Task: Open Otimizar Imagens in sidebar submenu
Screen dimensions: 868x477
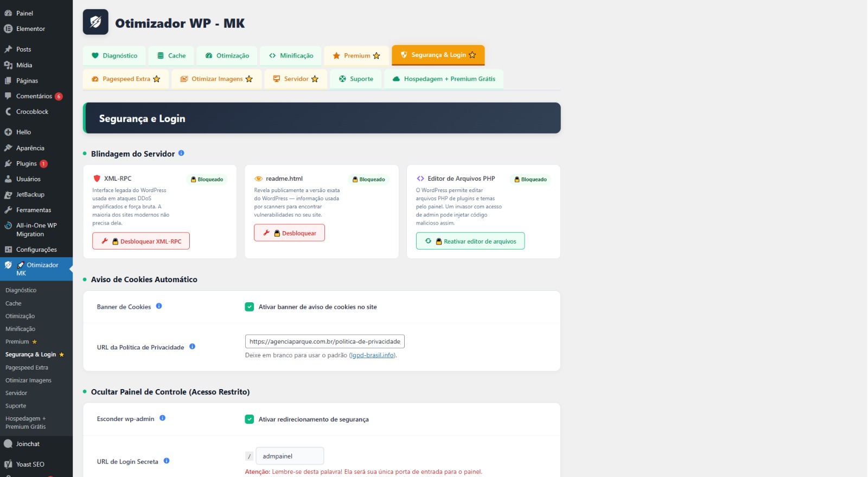Action: point(28,380)
